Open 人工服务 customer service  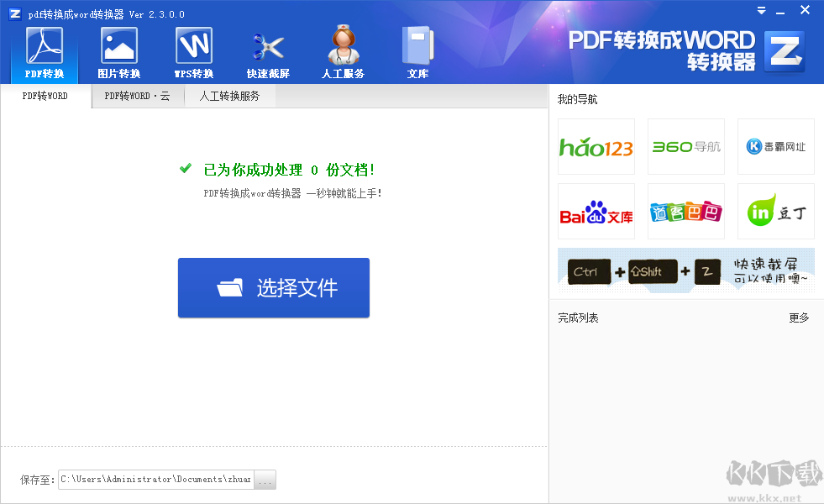(x=343, y=50)
